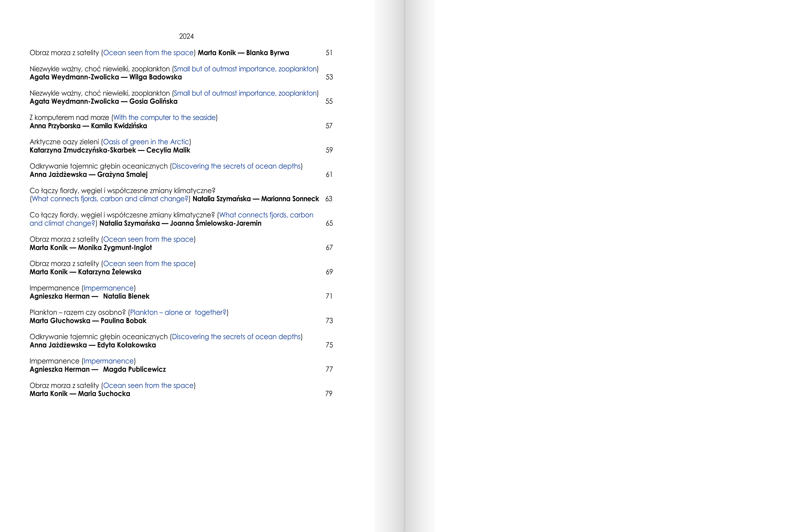
Task: Click page number 79
Action: [329, 394]
